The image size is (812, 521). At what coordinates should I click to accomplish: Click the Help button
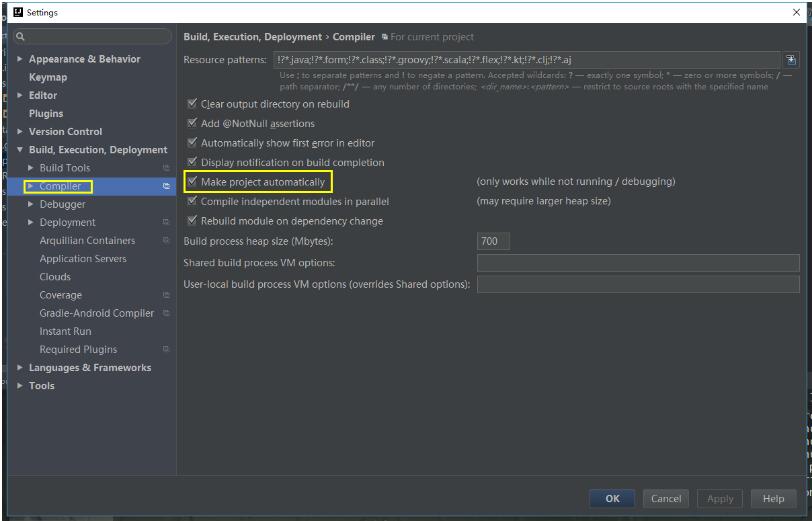click(x=773, y=498)
